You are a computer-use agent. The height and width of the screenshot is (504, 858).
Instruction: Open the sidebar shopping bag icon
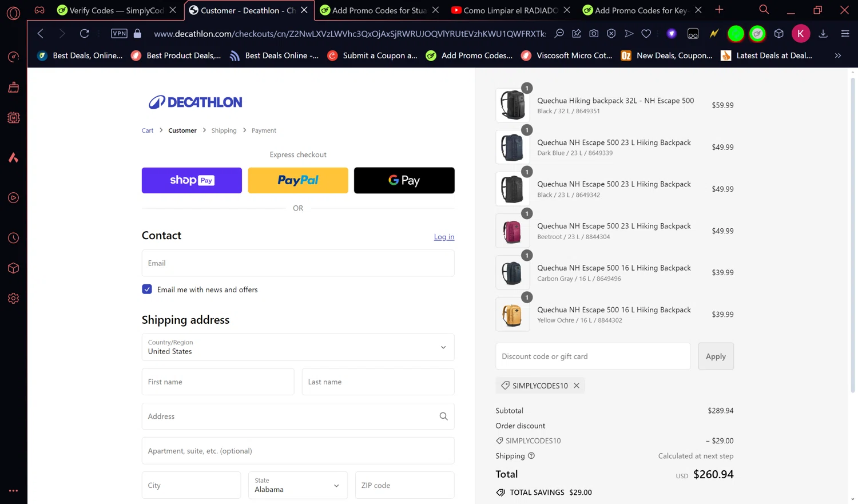pos(14,87)
